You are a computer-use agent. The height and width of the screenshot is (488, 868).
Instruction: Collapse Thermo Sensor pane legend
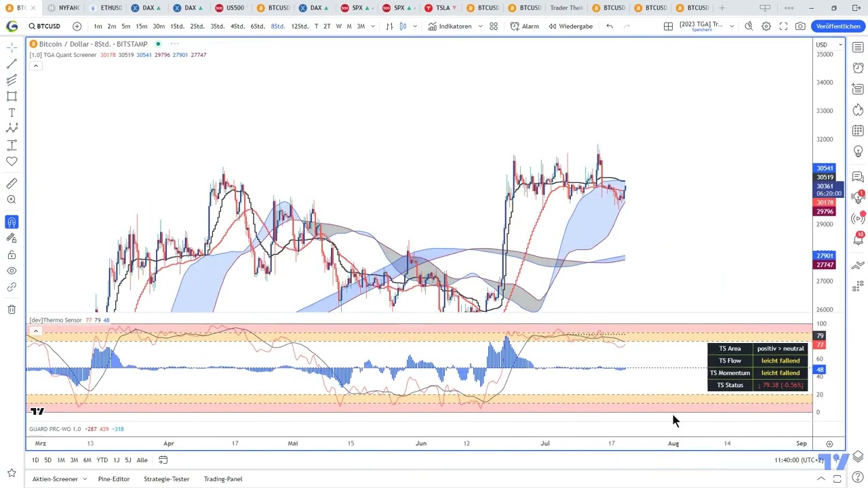[x=35, y=331]
